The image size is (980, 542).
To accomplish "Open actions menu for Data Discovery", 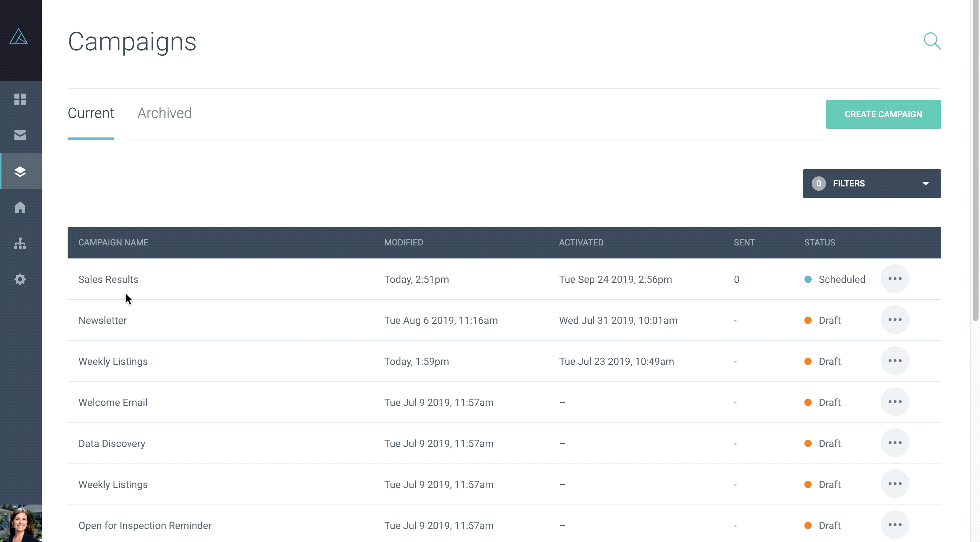I will [894, 443].
